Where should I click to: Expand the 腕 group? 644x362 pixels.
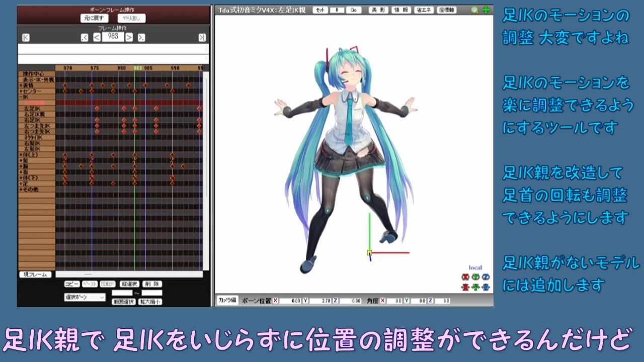point(20,166)
